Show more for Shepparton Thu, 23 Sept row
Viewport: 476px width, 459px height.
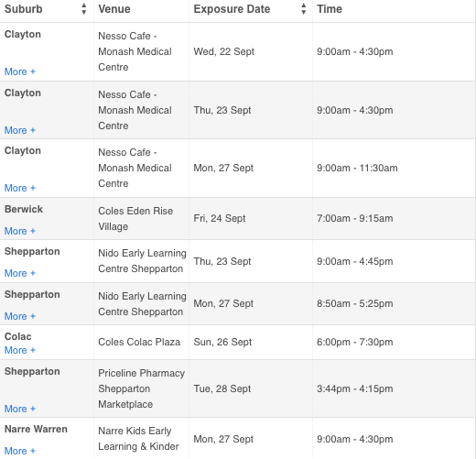[x=20, y=273]
